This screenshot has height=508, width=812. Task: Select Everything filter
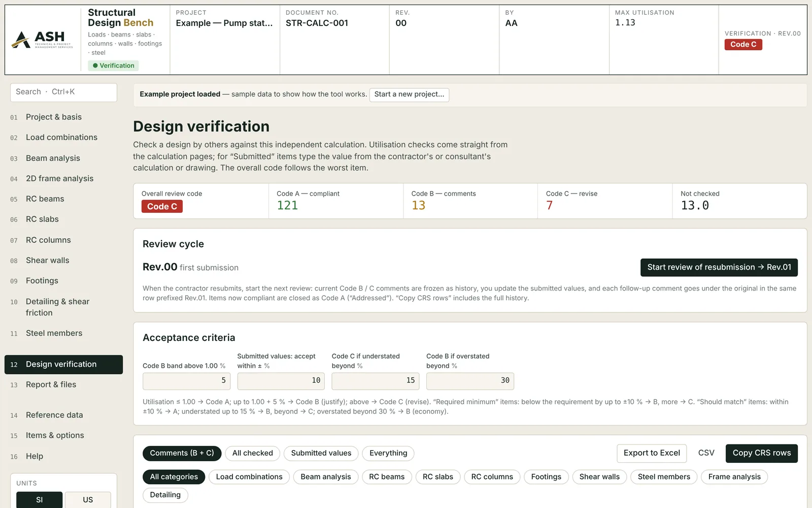388,453
